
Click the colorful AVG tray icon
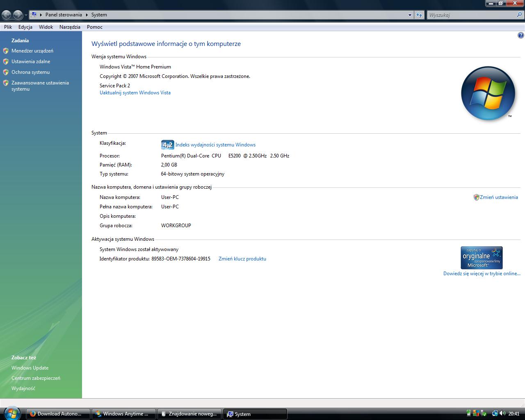(x=476, y=413)
